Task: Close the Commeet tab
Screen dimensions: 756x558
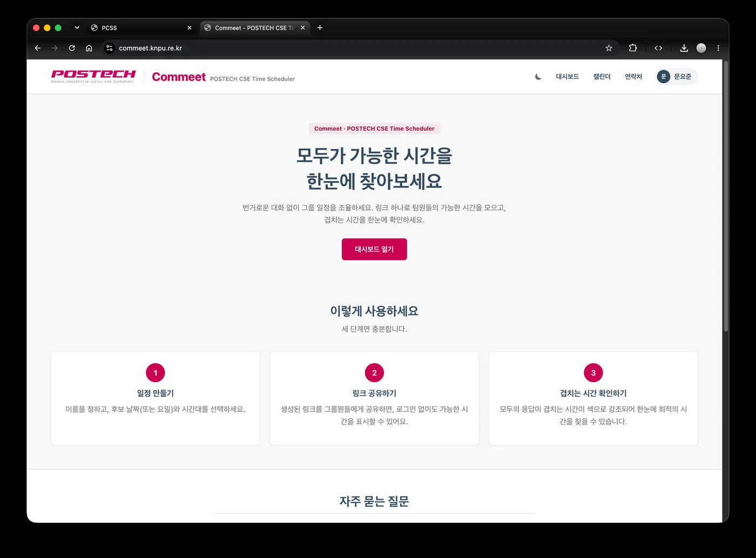Action: (x=302, y=28)
